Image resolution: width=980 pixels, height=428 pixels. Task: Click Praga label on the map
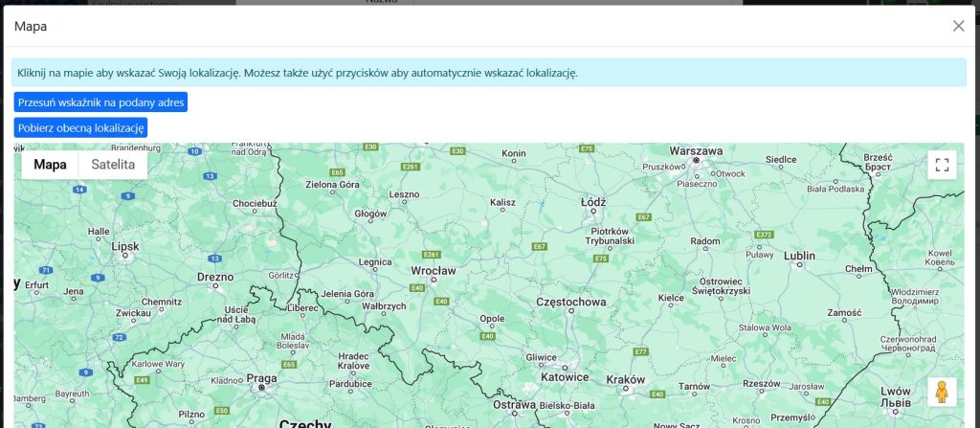[262, 378]
